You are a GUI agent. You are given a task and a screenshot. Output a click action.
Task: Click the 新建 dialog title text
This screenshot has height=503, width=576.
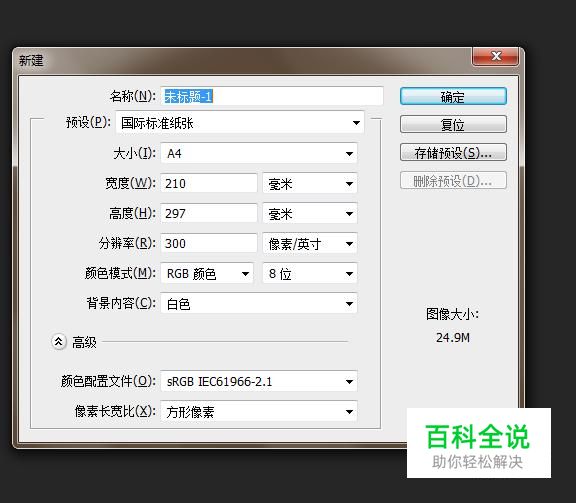(31, 60)
